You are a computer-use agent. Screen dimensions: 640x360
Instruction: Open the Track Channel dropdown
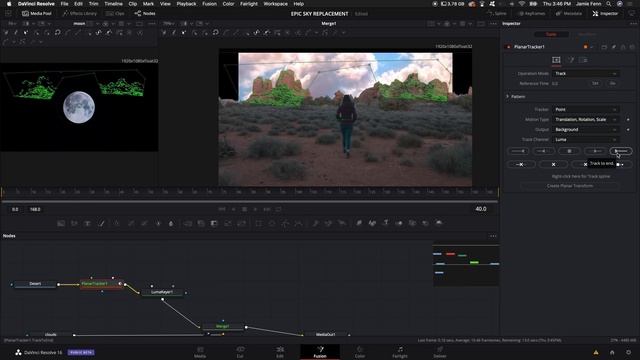click(585, 140)
